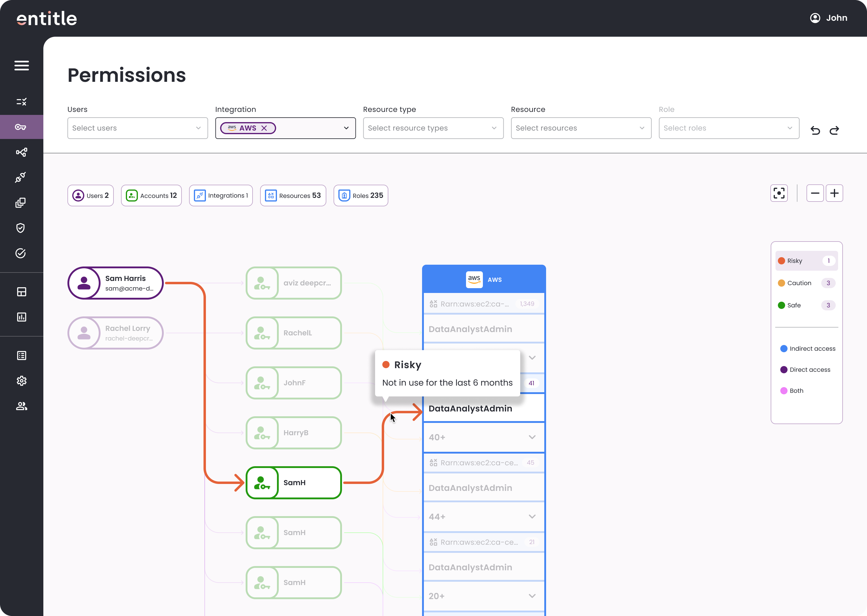Open the Select users dropdown
The width and height of the screenshot is (867, 616).
click(137, 128)
